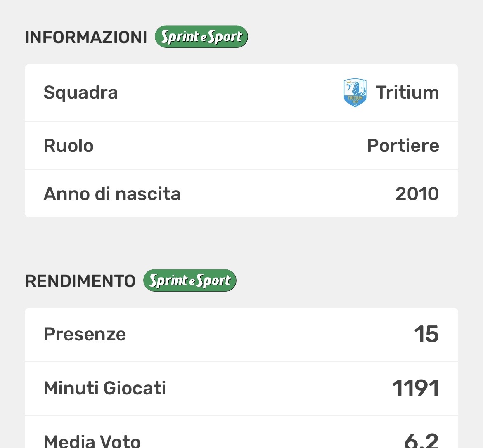Click the minutes played value 1191

[416, 388]
